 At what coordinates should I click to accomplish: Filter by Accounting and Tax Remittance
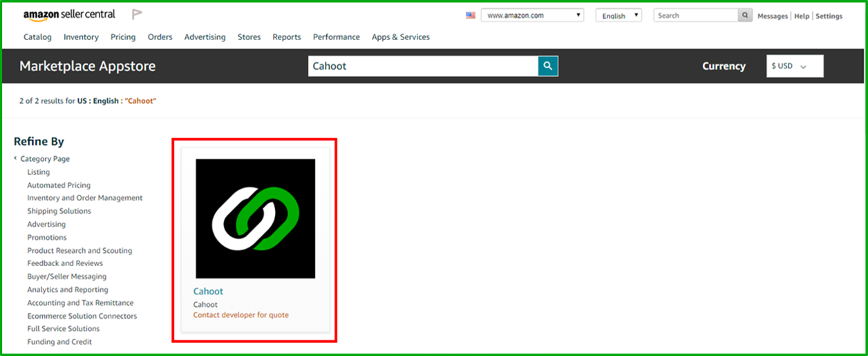pos(80,303)
